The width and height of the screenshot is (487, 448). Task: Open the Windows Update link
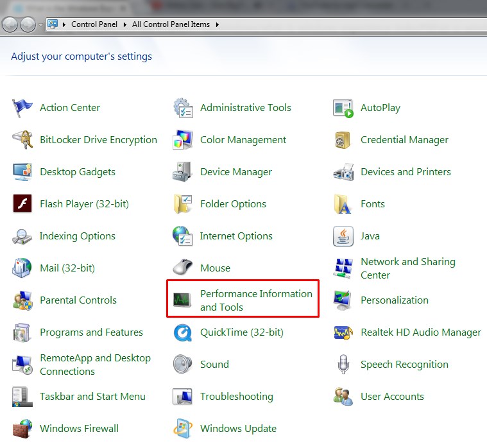(238, 429)
